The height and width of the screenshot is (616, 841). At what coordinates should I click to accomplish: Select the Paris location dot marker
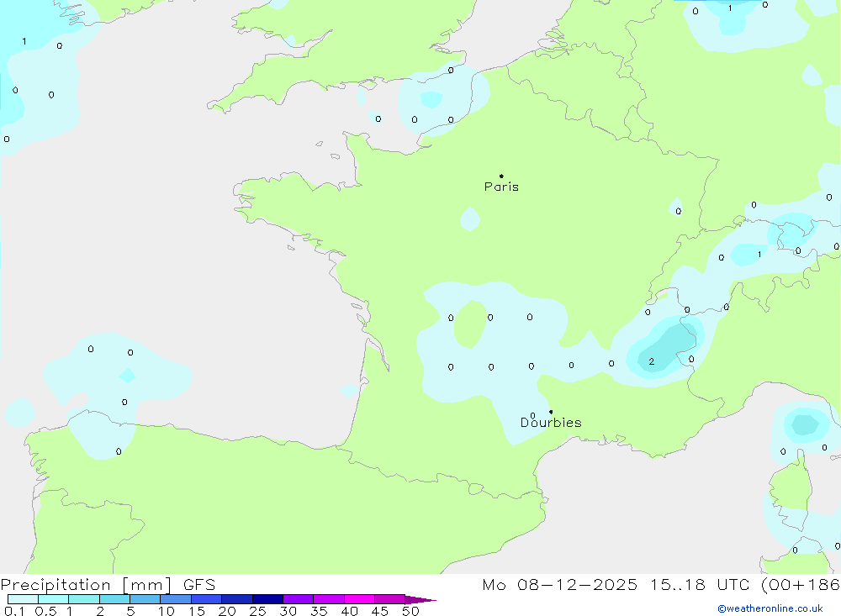point(501,176)
